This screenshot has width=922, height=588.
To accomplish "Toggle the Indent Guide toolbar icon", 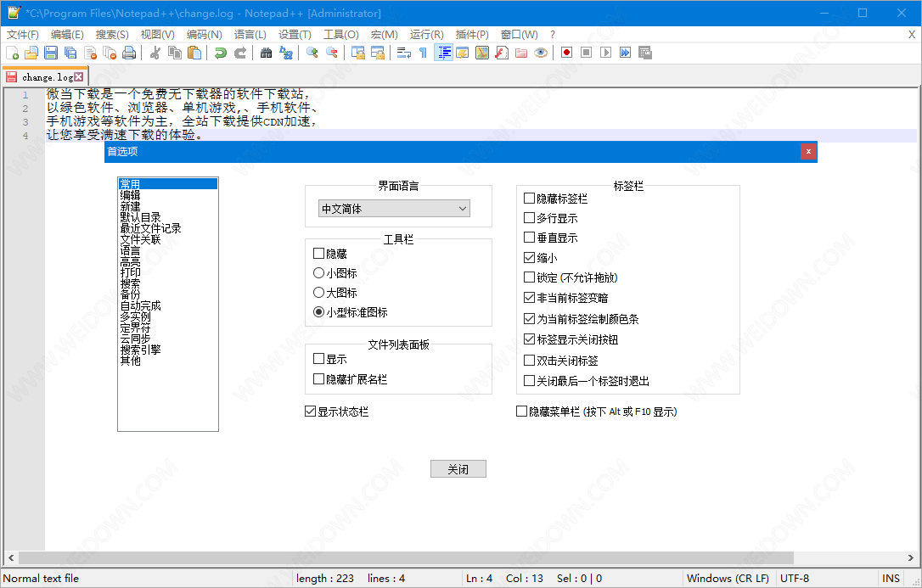I will coord(443,53).
